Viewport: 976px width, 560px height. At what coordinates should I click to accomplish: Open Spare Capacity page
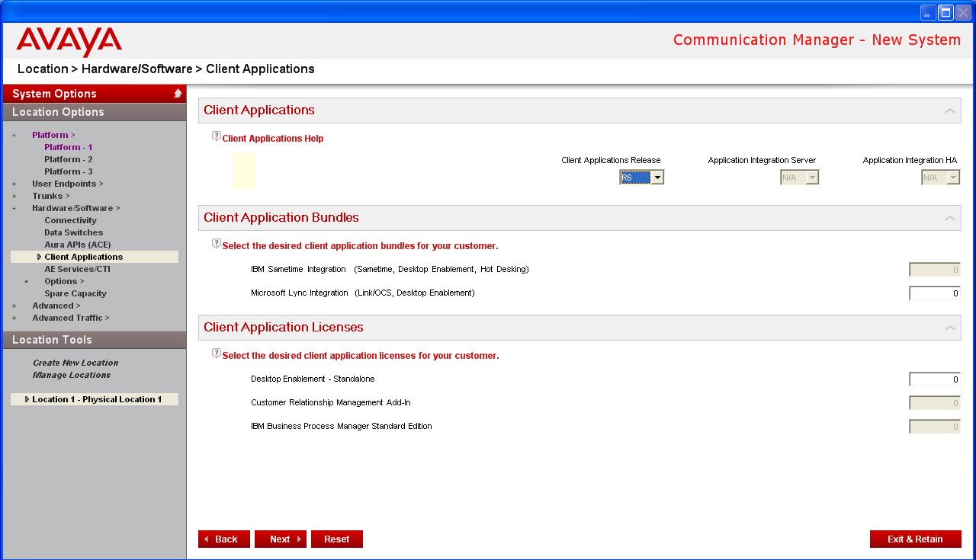coord(75,293)
